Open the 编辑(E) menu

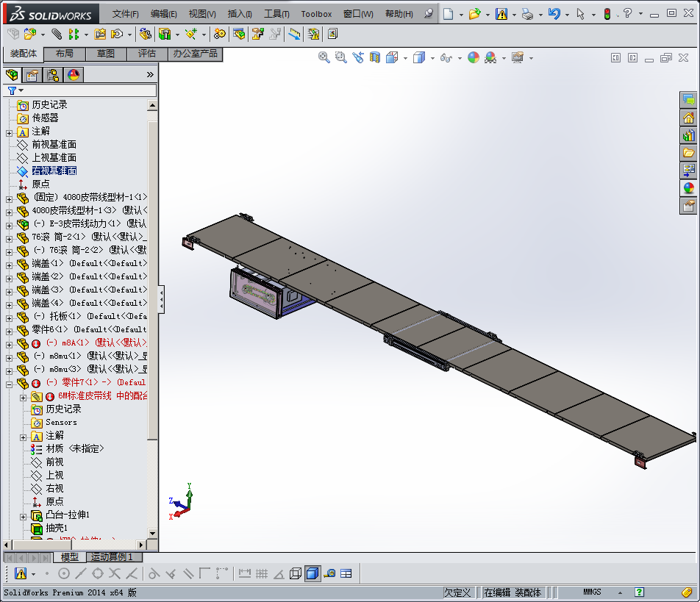pyautogui.click(x=163, y=14)
